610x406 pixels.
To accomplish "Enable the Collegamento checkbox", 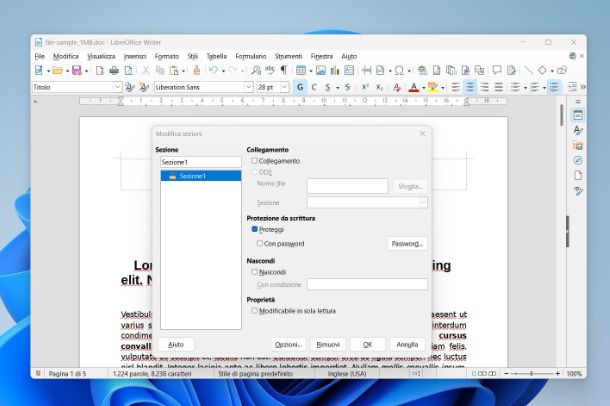I will (x=254, y=161).
